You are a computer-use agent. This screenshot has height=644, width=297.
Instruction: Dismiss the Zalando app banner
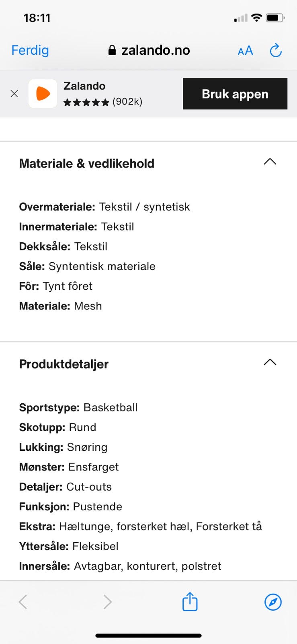[14, 94]
